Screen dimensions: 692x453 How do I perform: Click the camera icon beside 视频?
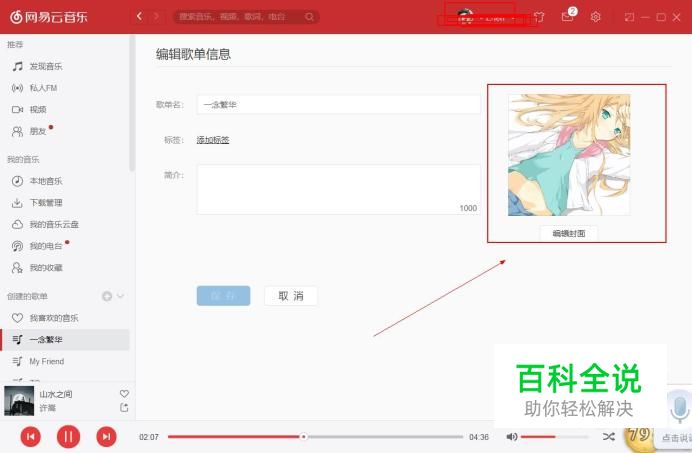click(x=17, y=109)
